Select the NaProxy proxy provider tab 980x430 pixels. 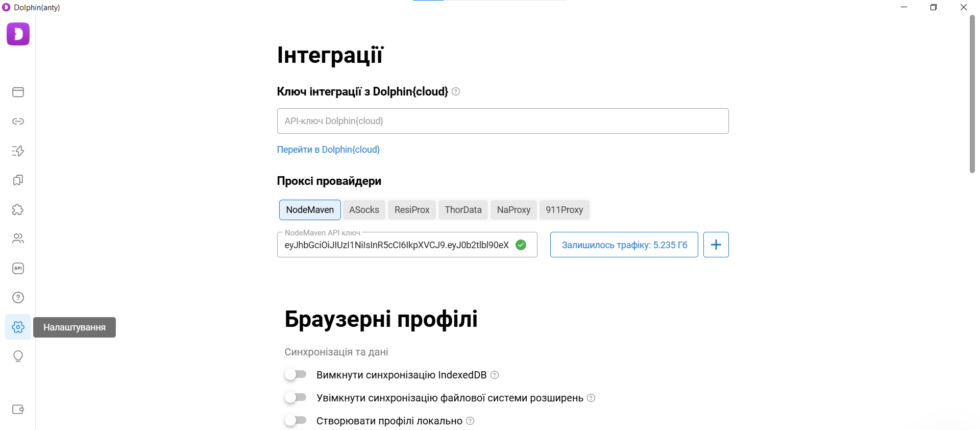click(513, 210)
